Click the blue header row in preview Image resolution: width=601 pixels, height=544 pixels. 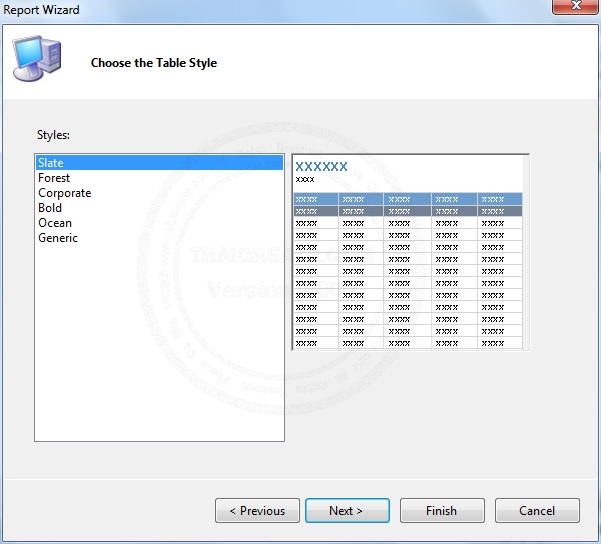(408, 199)
